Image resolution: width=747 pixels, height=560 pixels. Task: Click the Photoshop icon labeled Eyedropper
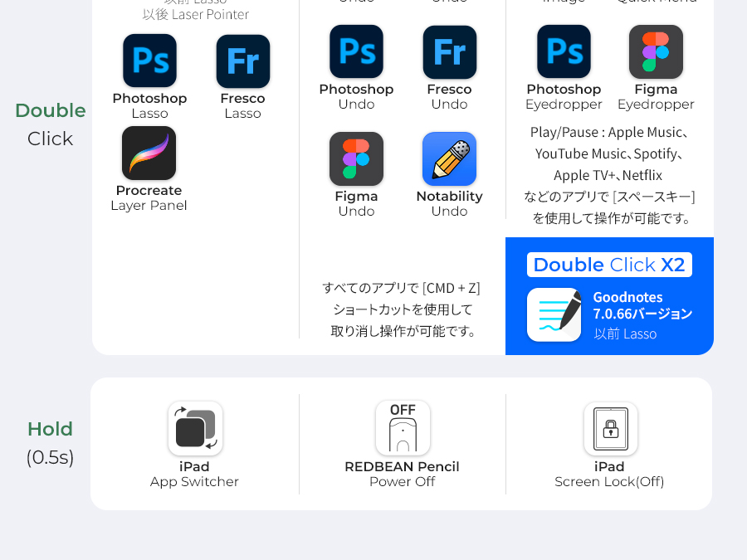pyautogui.click(x=564, y=51)
